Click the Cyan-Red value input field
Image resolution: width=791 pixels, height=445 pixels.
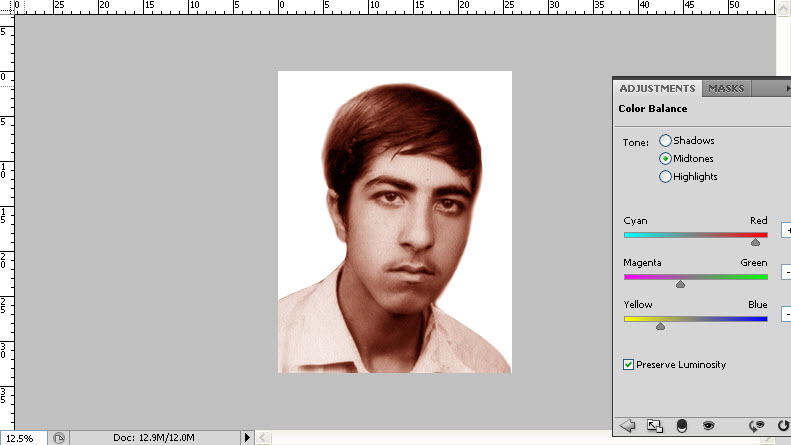pos(786,230)
